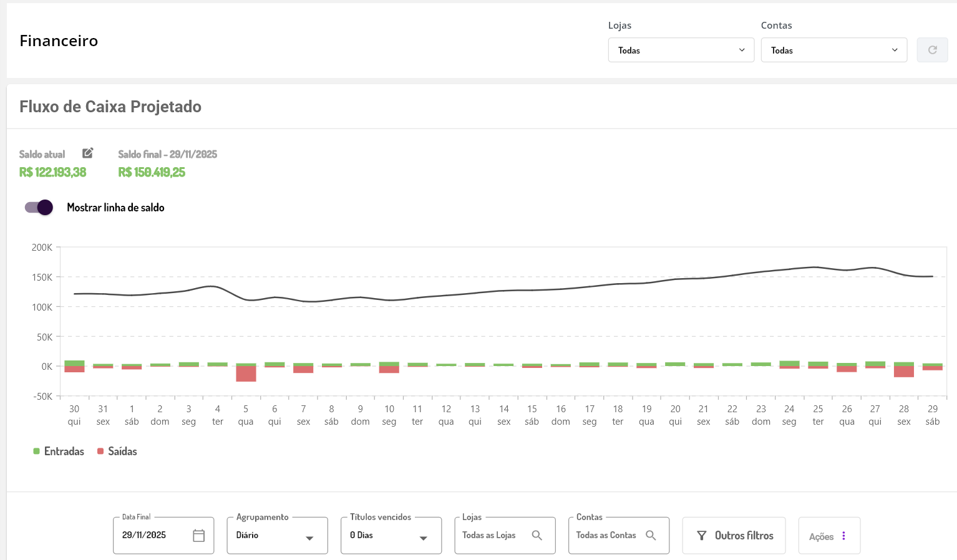Click the edit icon beside Saldo atual
This screenshot has width=957, height=560.
point(88,153)
